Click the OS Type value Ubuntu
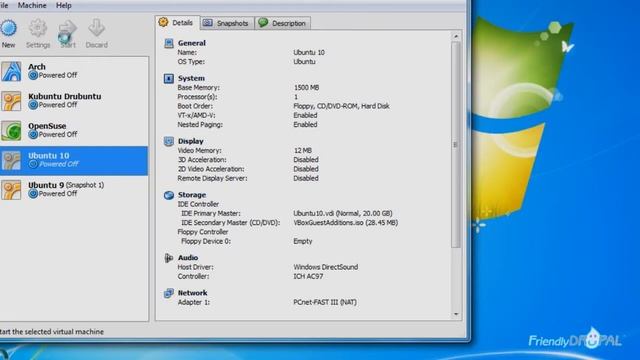 pos(304,62)
